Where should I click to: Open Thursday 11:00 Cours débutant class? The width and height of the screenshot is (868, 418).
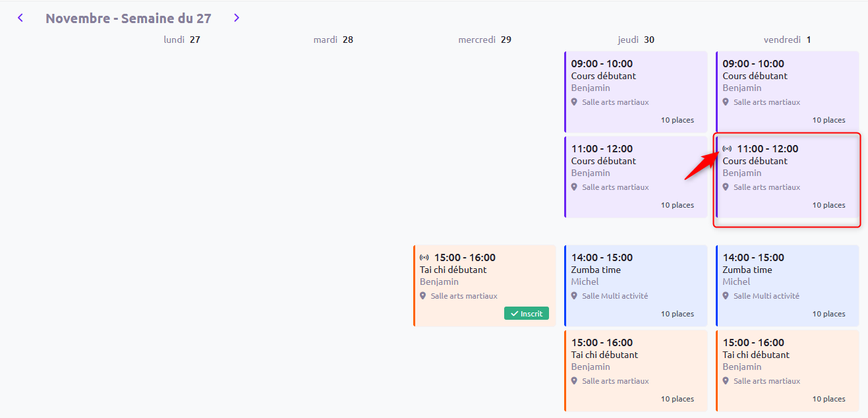[635, 177]
